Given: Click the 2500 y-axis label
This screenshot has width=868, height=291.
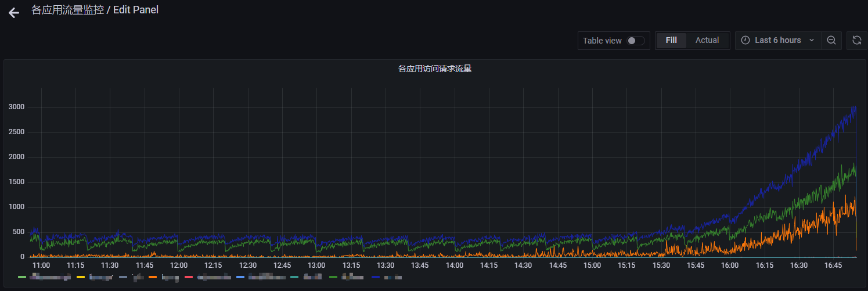Looking at the screenshot, I should tap(17, 132).
